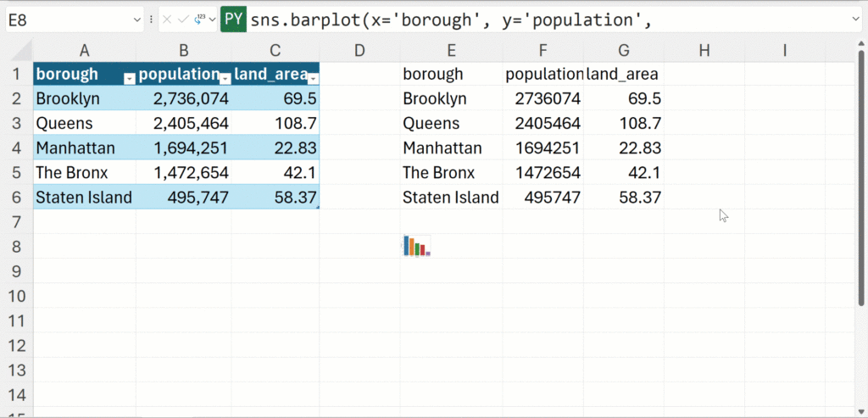Select cell containing Staten Island in table

pos(84,197)
